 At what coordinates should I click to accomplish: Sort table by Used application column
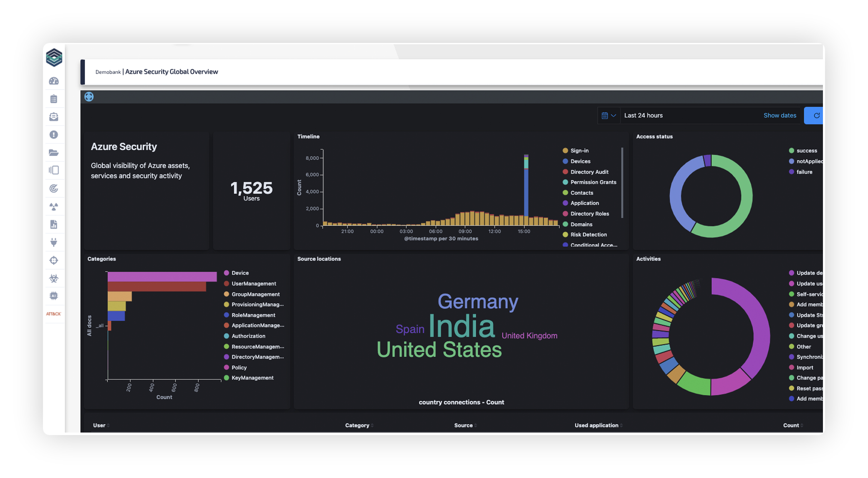click(x=597, y=425)
